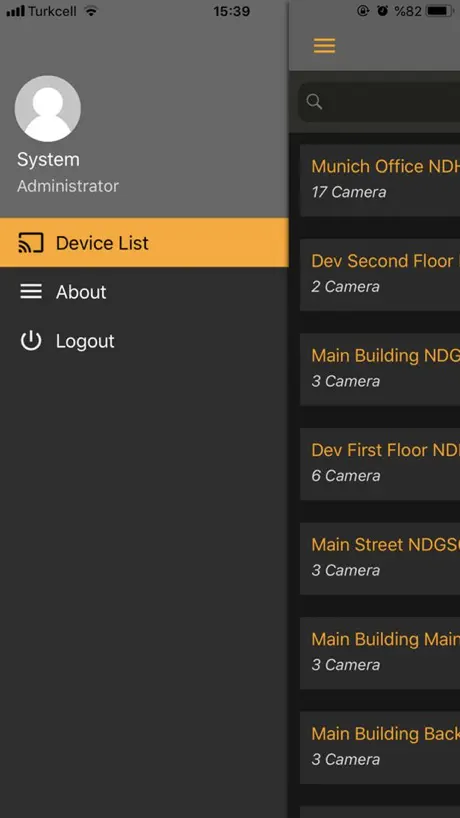Open the About menu item

(x=144, y=292)
